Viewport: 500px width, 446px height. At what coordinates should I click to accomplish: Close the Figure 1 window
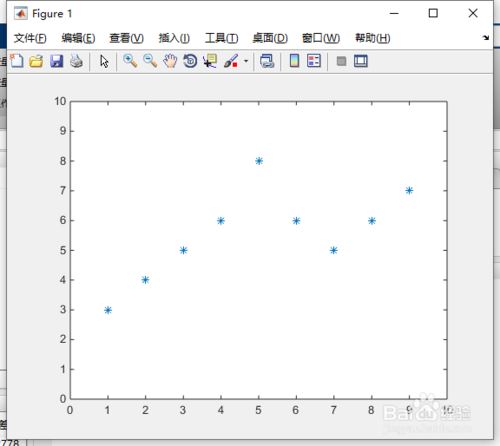(473, 13)
